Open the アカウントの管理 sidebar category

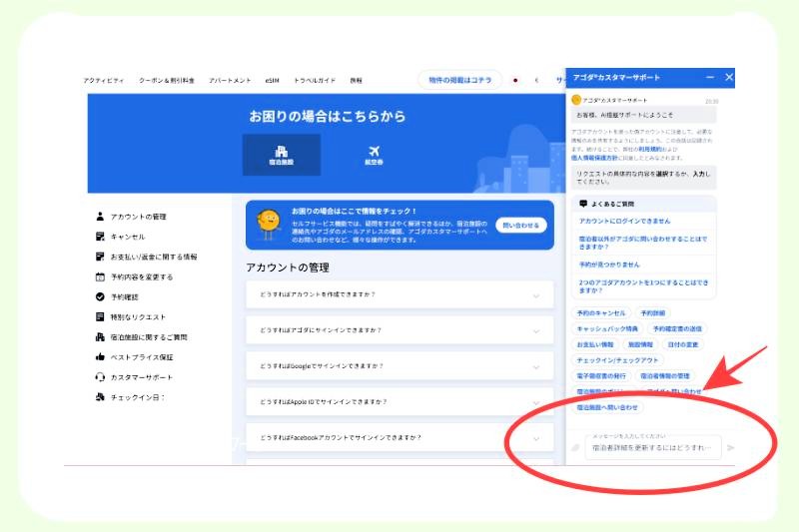[x=131, y=217]
